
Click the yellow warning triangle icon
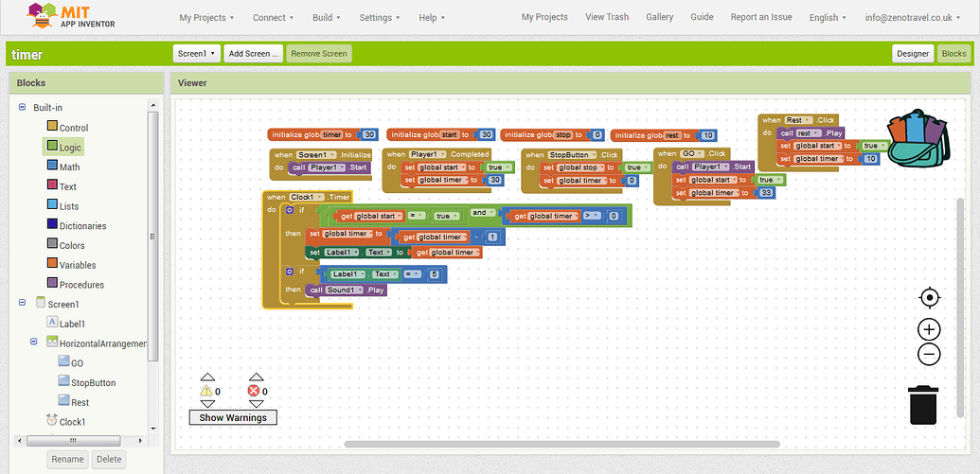coord(206,391)
